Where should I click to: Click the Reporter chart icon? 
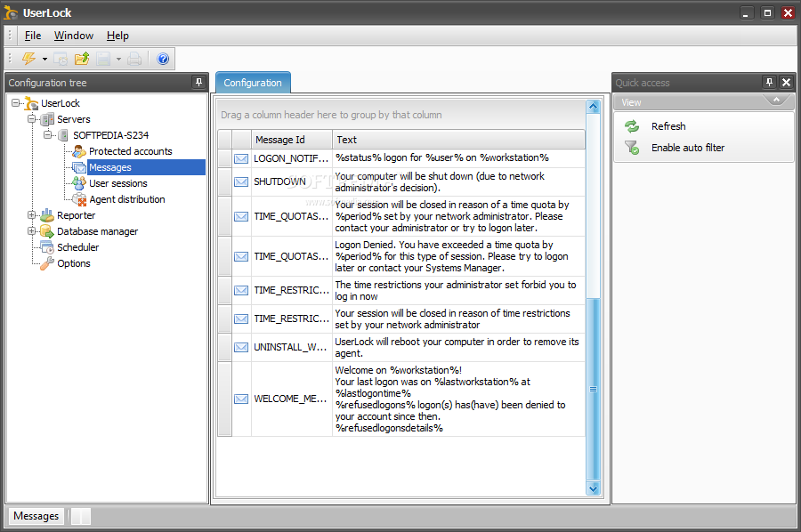point(47,215)
